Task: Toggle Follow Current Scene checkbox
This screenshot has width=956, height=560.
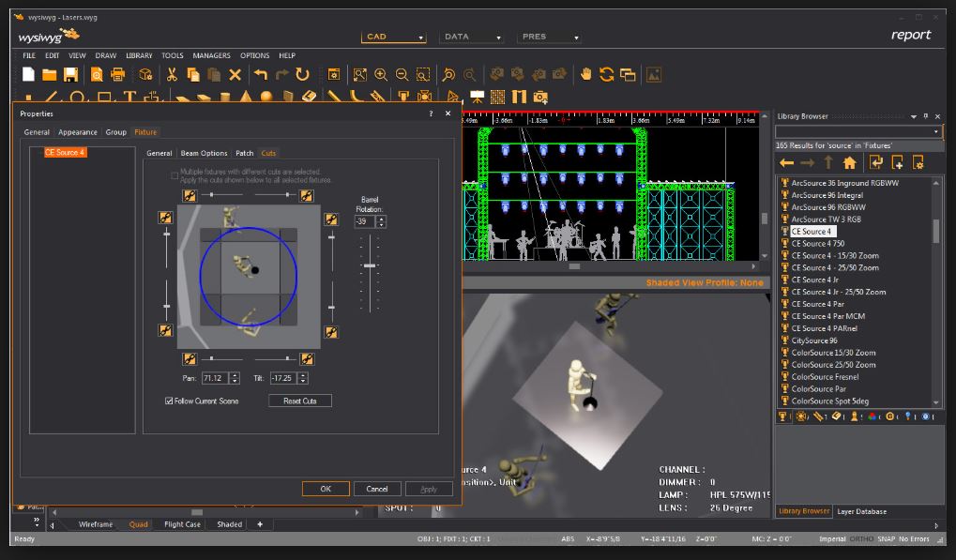Action: (169, 401)
